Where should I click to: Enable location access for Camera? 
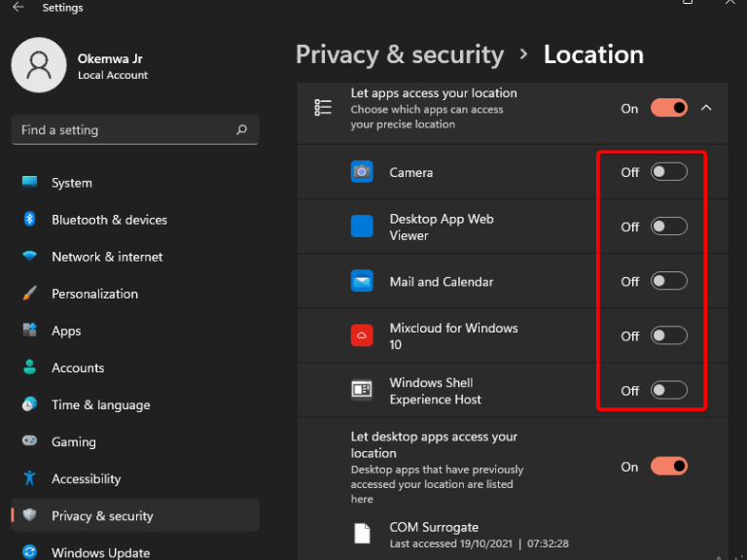click(x=669, y=172)
